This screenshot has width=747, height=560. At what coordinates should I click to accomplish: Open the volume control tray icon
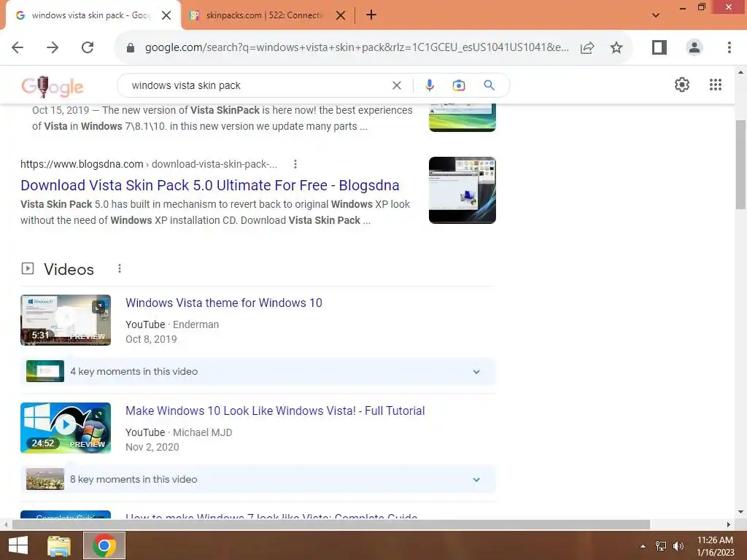click(x=678, y=546)
